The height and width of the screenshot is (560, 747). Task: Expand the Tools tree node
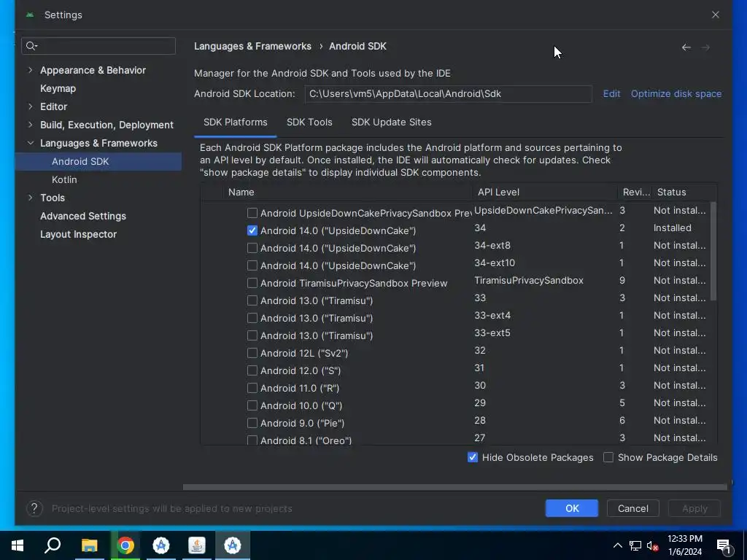point(31,198)
